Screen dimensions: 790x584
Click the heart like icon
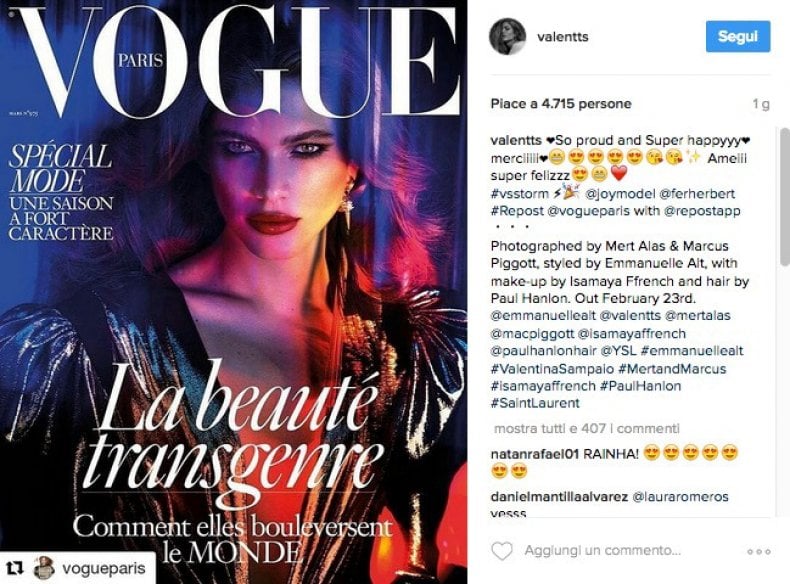[x=502, y=551]
